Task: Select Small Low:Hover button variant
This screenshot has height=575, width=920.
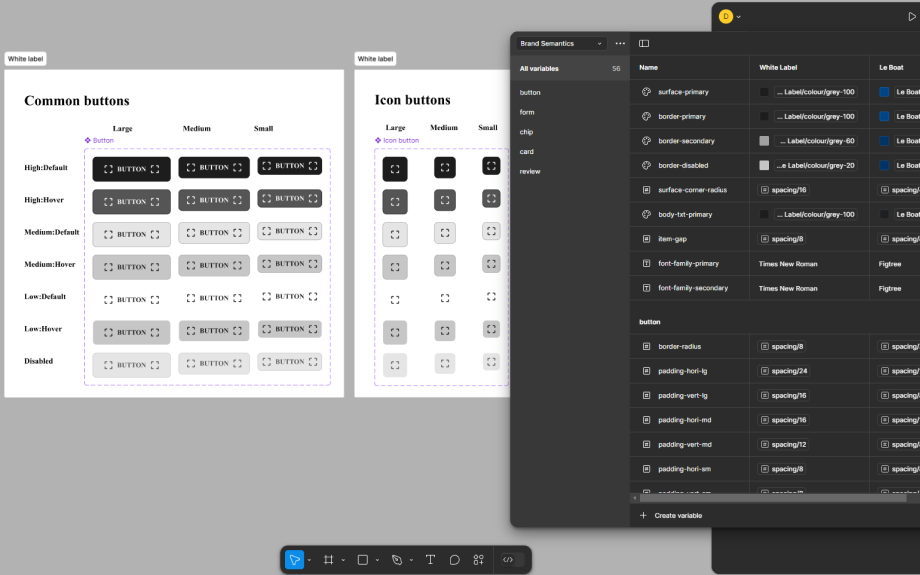Action: 290,329
